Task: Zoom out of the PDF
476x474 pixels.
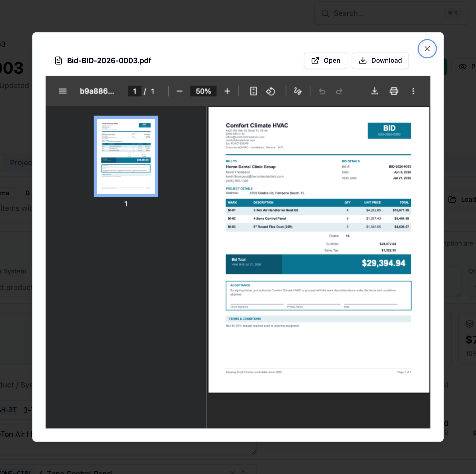Action: tap(179, 91)
